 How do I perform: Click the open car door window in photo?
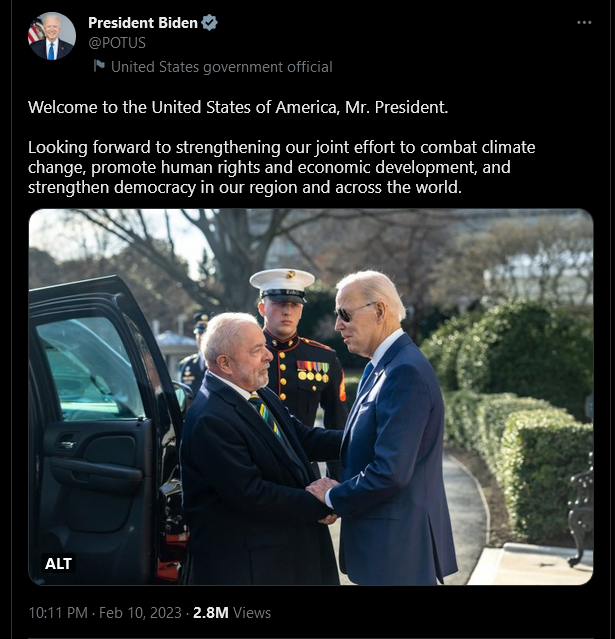(x=90, y=370)
